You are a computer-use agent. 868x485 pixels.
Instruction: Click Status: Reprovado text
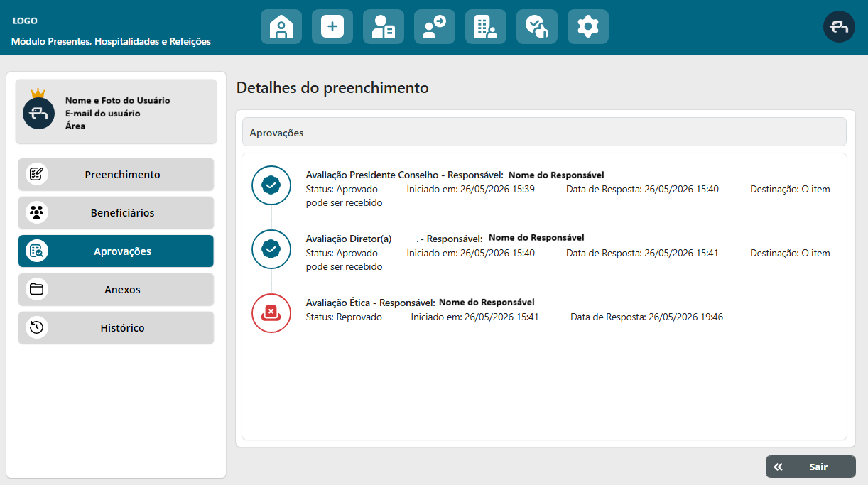(x=344, y=317)
